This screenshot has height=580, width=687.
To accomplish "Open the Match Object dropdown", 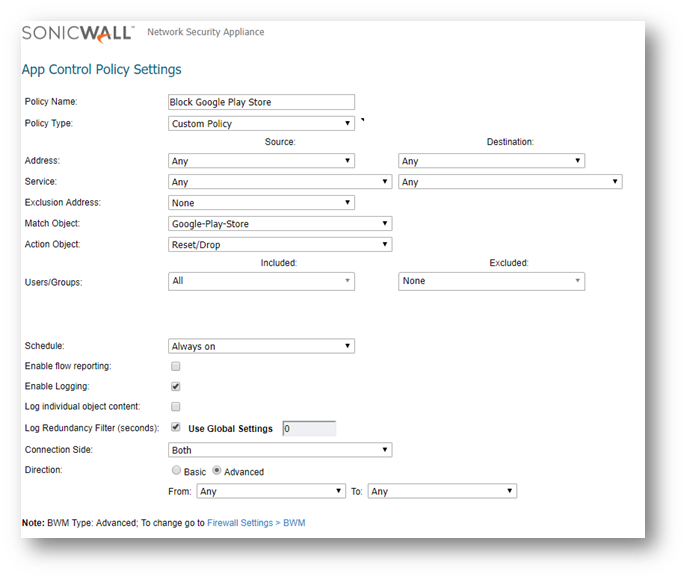I will pyautogui.click(x=280, y=224).
